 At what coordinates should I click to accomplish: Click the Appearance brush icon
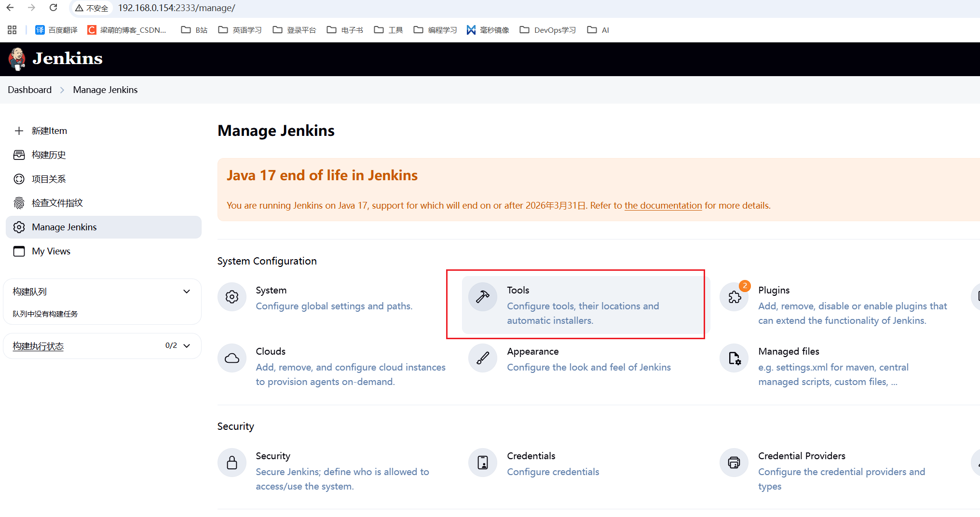tap(483, 358)
